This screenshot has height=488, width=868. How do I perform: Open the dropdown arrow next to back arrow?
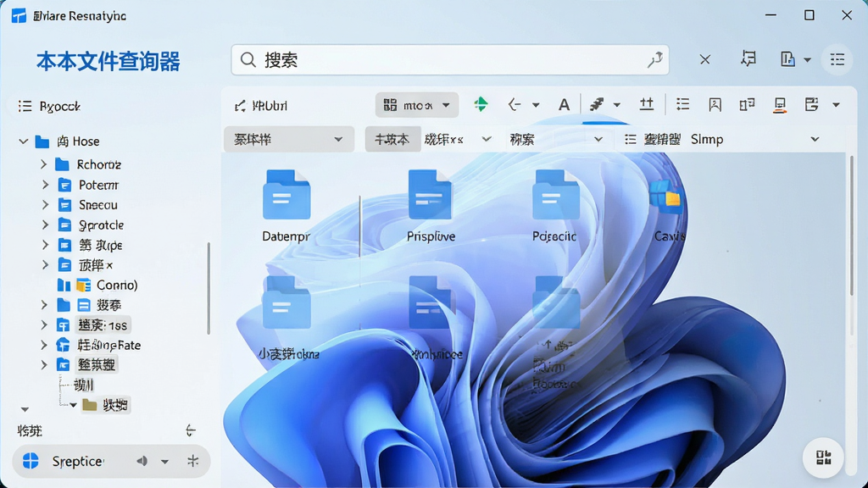click(x=536, y=105)
